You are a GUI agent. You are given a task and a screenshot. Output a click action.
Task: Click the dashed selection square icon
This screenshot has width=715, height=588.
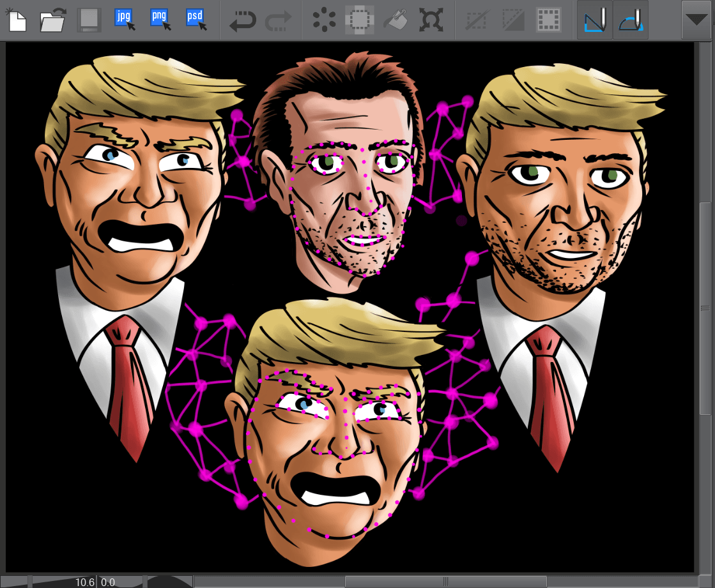360,20
